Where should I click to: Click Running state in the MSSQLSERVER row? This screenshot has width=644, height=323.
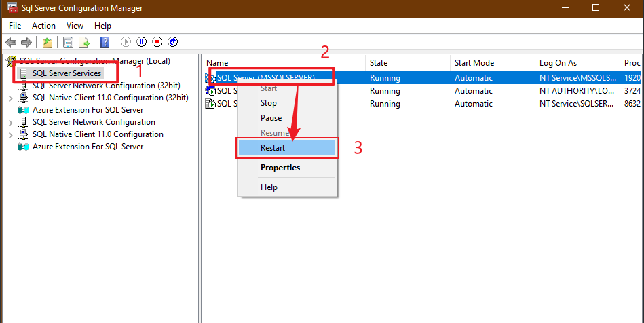coord(385,77)
